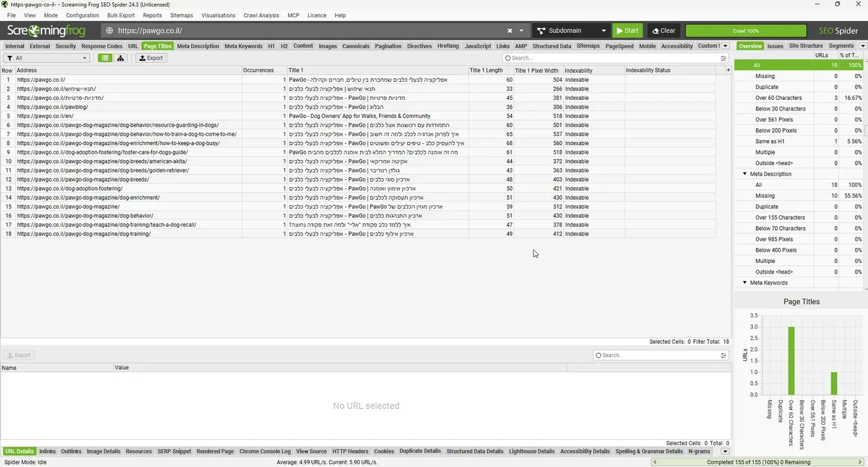Image resolution: width=868 pixels, height=467 pixels.
Task: Select the 'Same as H1' overview row
Action: click(x=799, y=141)
